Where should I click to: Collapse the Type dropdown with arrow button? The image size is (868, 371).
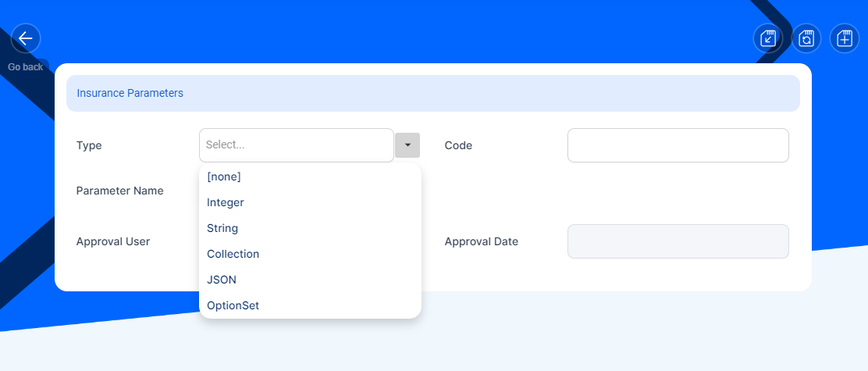(407, 145)
